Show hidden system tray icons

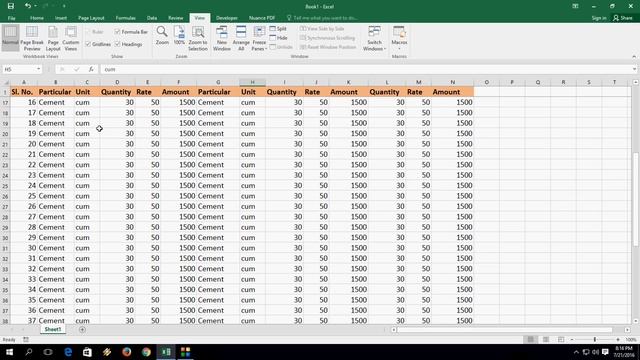click(576, 352)
